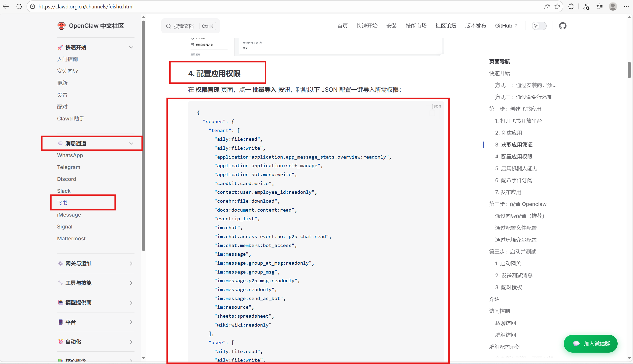Add page to favorites star icon
This screenshot has height=364, width=633.
(557, 6)
